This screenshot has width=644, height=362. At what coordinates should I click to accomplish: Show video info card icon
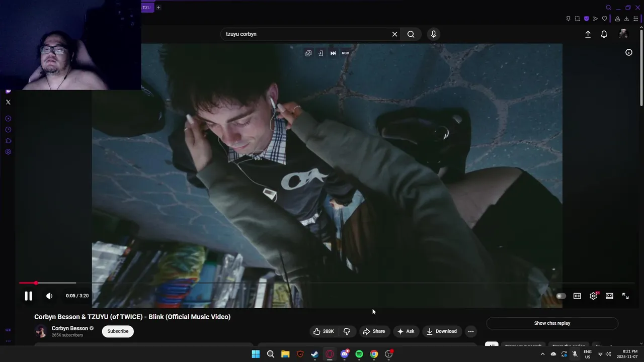tap(628, 52)
